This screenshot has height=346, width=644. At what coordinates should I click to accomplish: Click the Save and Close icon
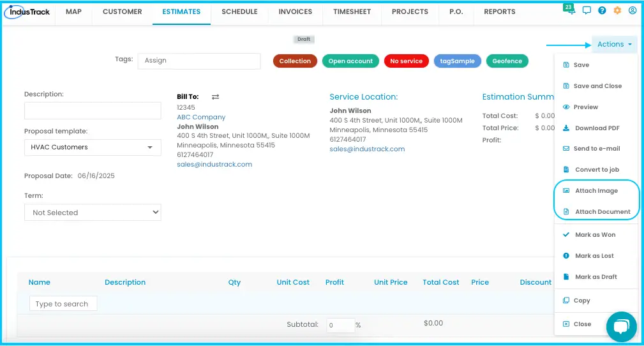click(566, 86)
